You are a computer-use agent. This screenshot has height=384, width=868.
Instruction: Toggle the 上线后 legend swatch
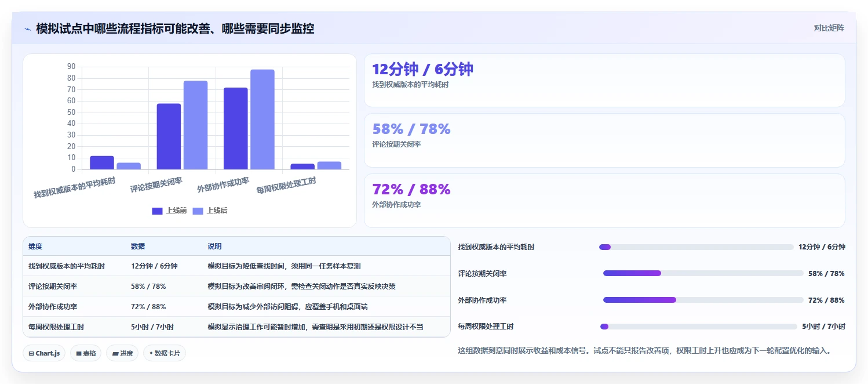(198, 211)
